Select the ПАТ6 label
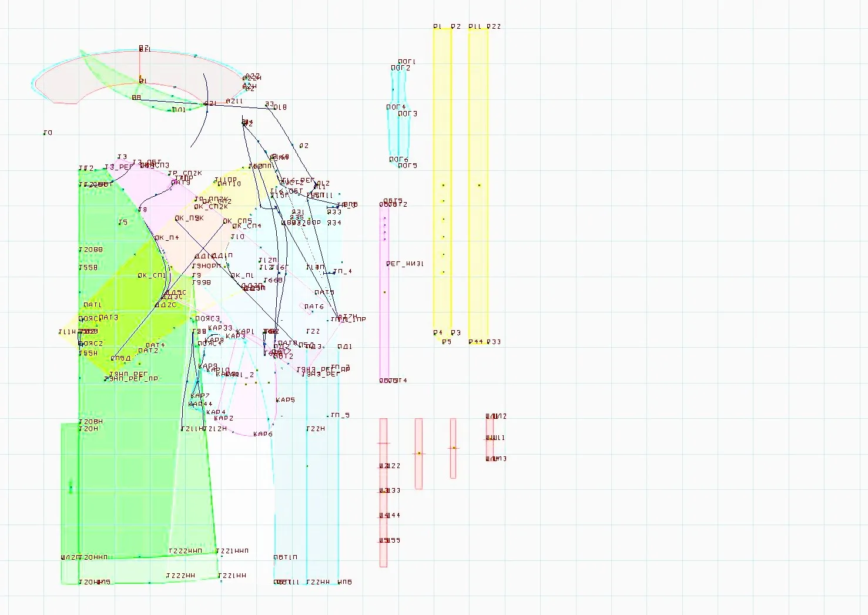 coord(314,307)
